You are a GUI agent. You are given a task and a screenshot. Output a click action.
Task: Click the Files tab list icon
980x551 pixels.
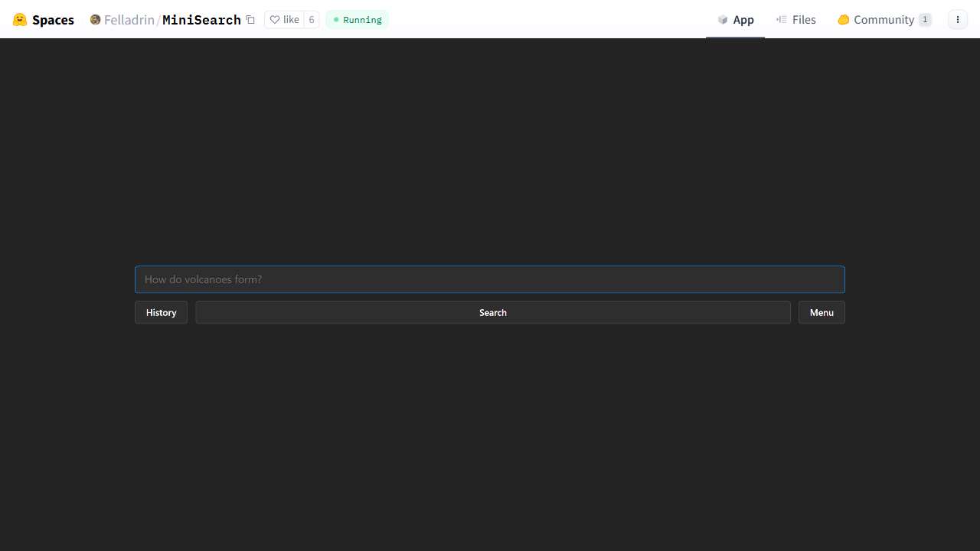click(x=782, y=20)
